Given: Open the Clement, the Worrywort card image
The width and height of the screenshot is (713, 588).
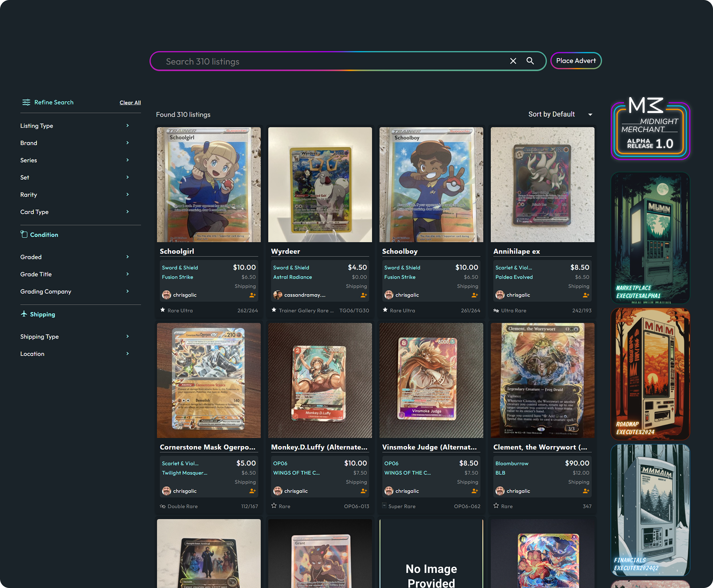Looking at the screenshot, I should [x=543, y=380].
